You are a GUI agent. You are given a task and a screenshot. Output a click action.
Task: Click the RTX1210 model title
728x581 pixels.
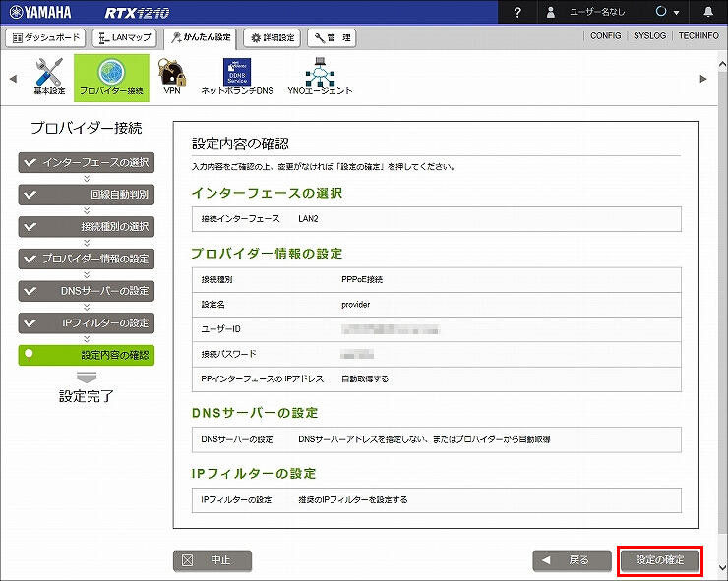click(137, 13)
